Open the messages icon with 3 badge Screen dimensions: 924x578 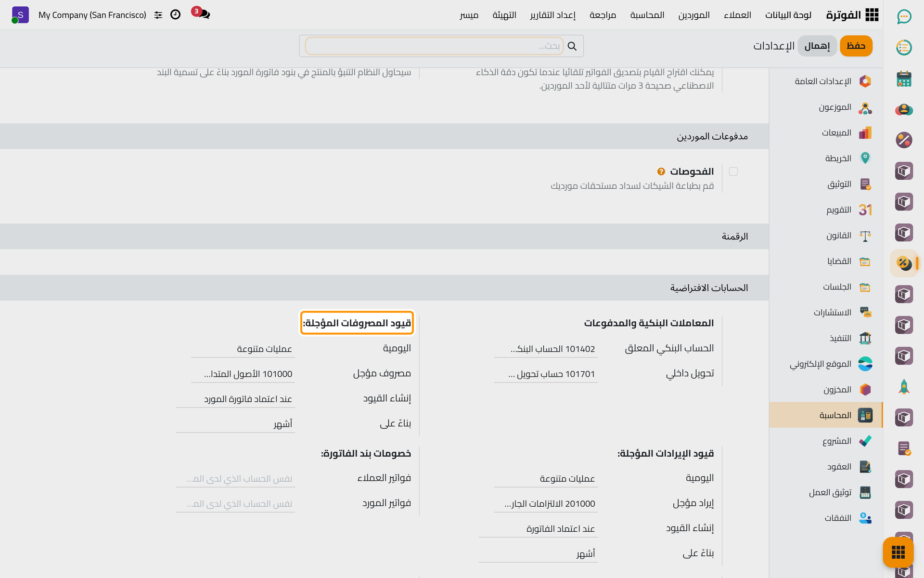point(201,13)
